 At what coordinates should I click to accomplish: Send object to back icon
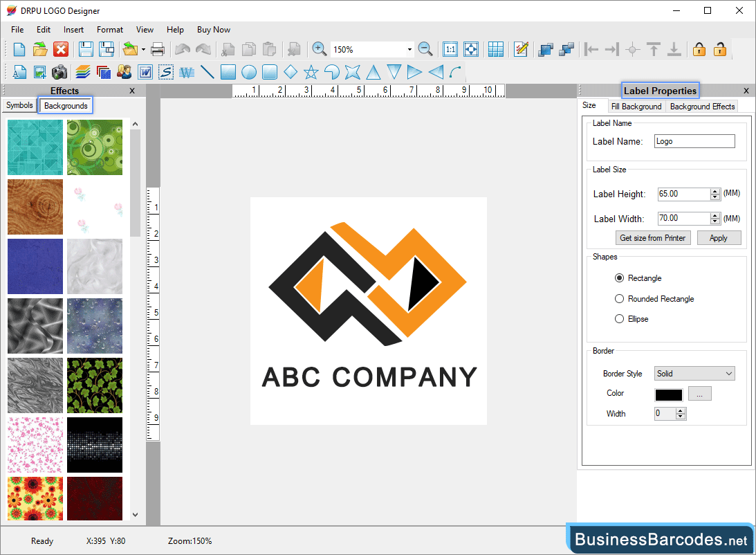tap(566, 49)
